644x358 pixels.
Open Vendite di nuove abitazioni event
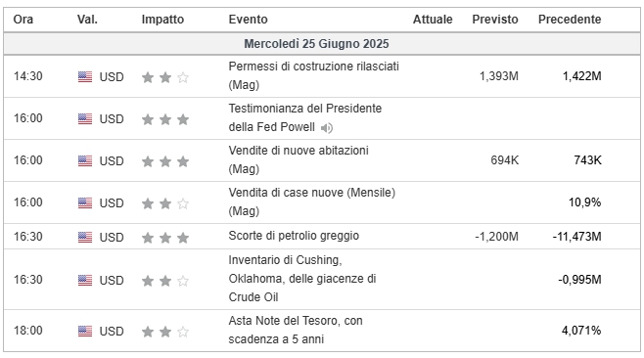click(299, 159)
